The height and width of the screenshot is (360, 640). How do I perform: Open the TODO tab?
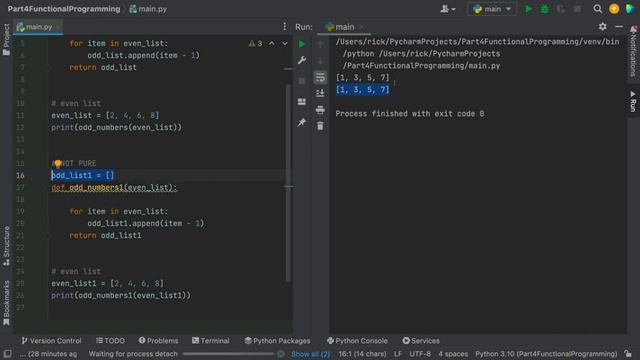(x=110, y=340)
